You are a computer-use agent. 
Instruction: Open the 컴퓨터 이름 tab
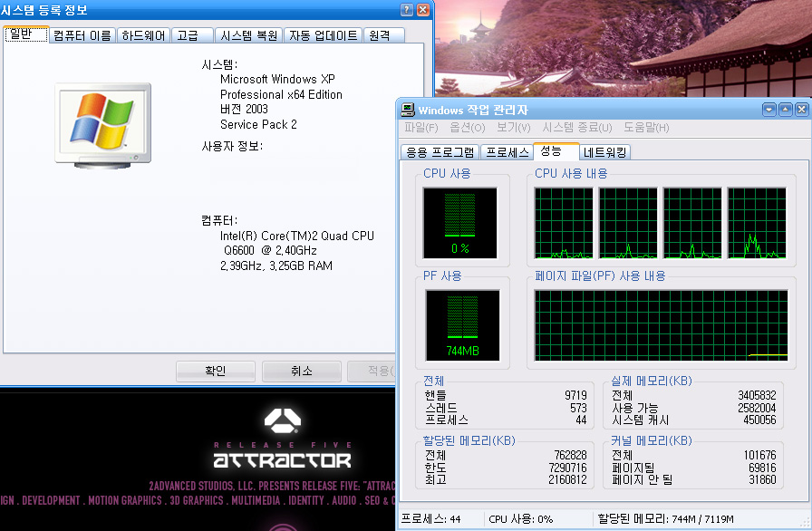(82, 35)
